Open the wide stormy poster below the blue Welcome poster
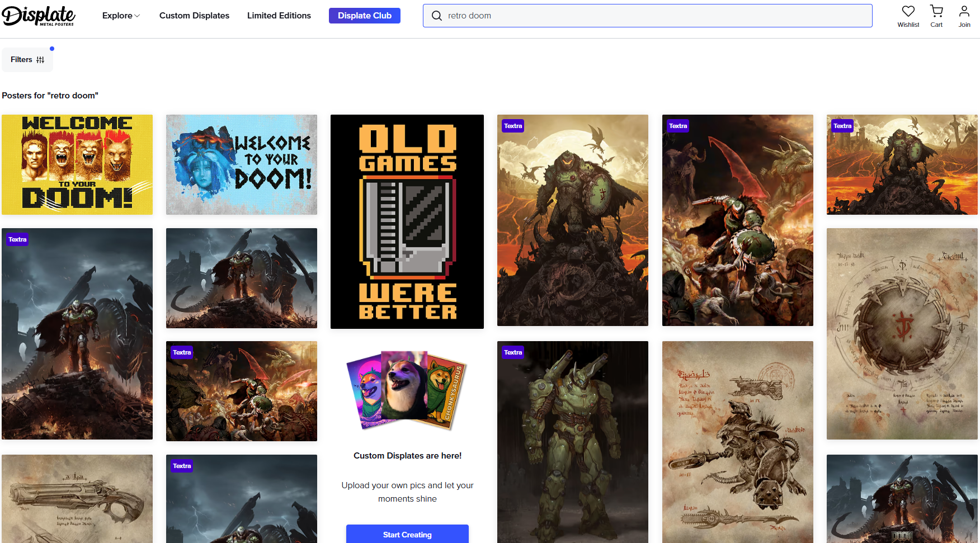The image size is (980, 543). coord(242,278)
